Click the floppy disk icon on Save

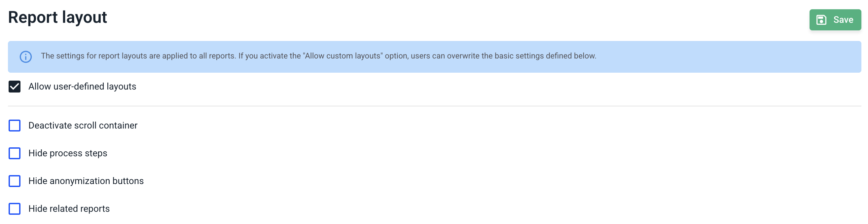821,20
